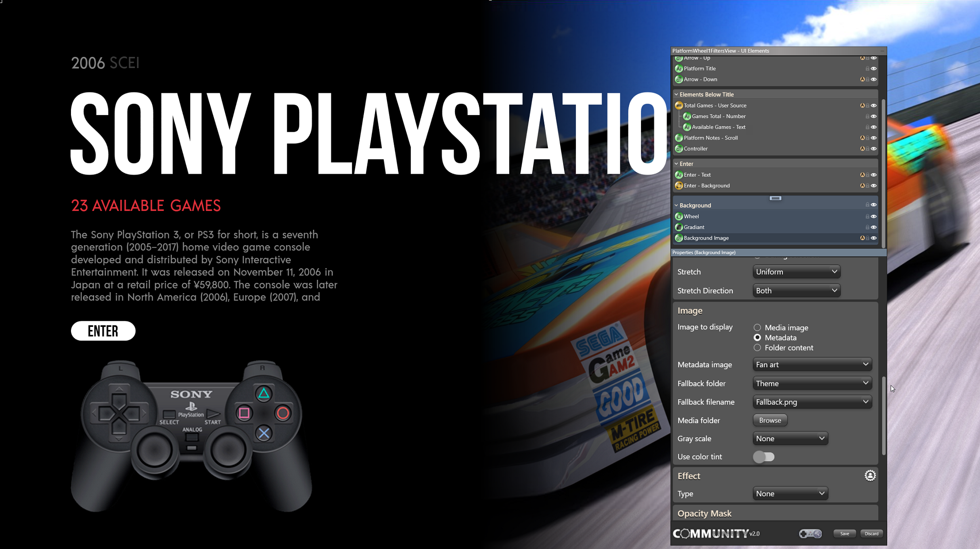Click animation 'A' badge on Background Image
The width and height of the screenshot is (980, 549).
[x=862, y=238]
